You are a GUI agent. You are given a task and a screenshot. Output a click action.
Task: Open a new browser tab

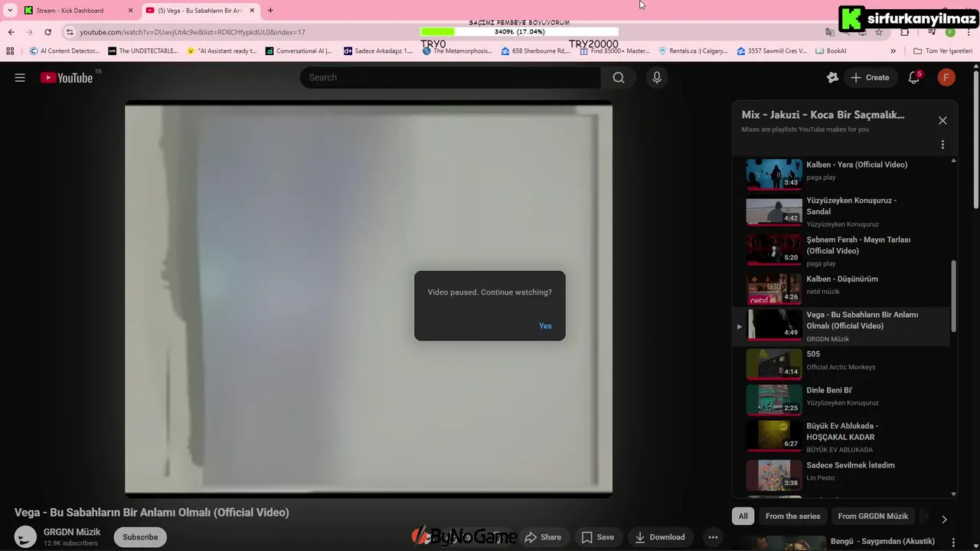click(x=270, y=11)
